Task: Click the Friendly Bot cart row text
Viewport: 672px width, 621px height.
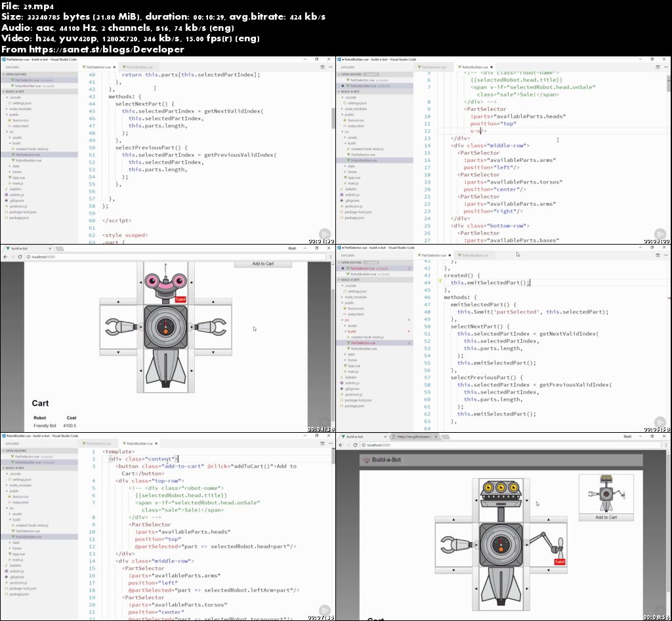Action: tap(45, 426)
